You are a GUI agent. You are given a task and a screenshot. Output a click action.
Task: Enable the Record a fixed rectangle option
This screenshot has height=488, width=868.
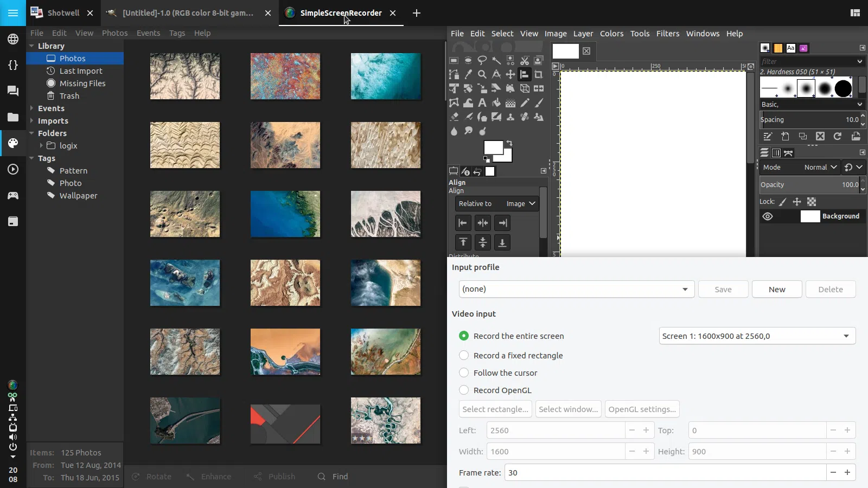[464, 355]
